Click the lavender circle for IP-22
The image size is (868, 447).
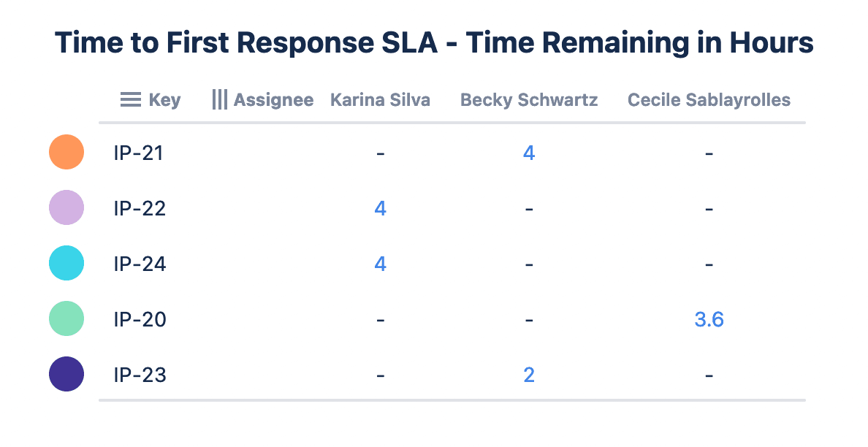[x=66, y=208]
